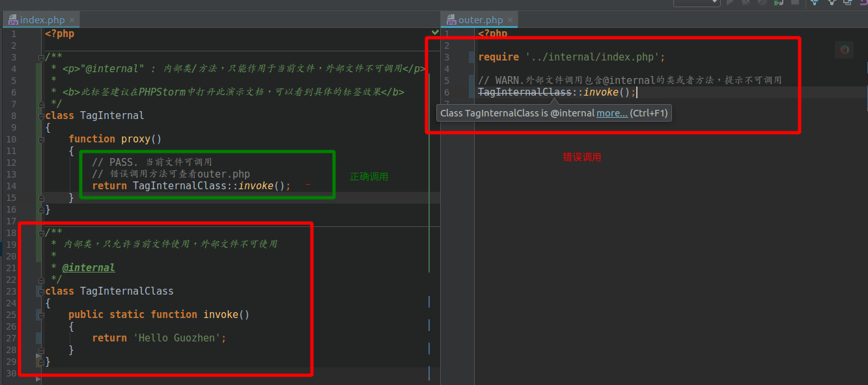Click the @internal tag on line 21
Image resolution: width=868 pixels, height=385 pixels.
(89, 267)
